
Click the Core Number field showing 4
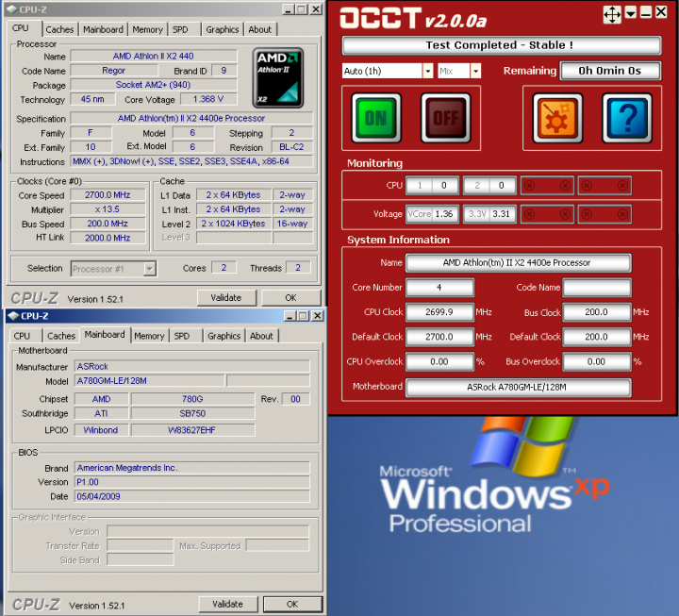click(439, 287)
